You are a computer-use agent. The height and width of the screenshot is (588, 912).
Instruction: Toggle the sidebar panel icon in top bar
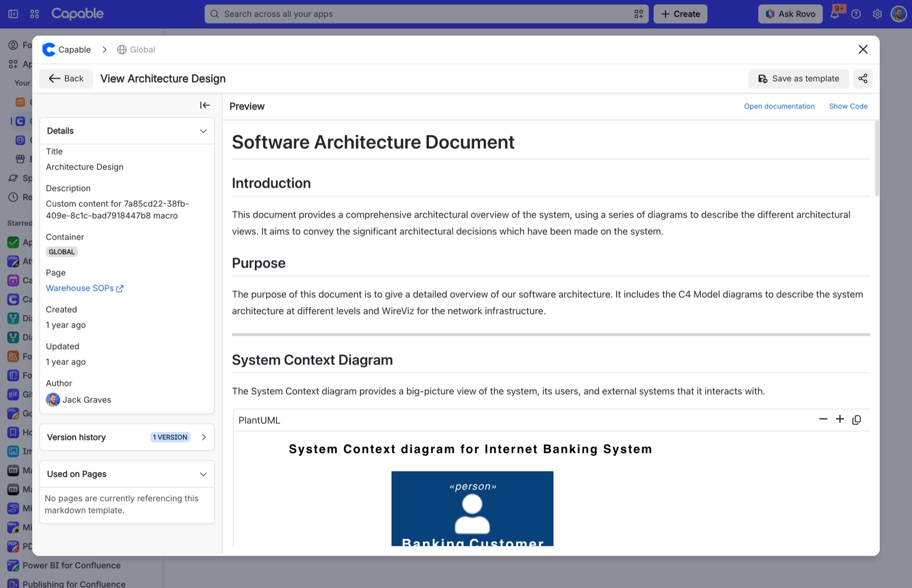[x=13, y=14]
